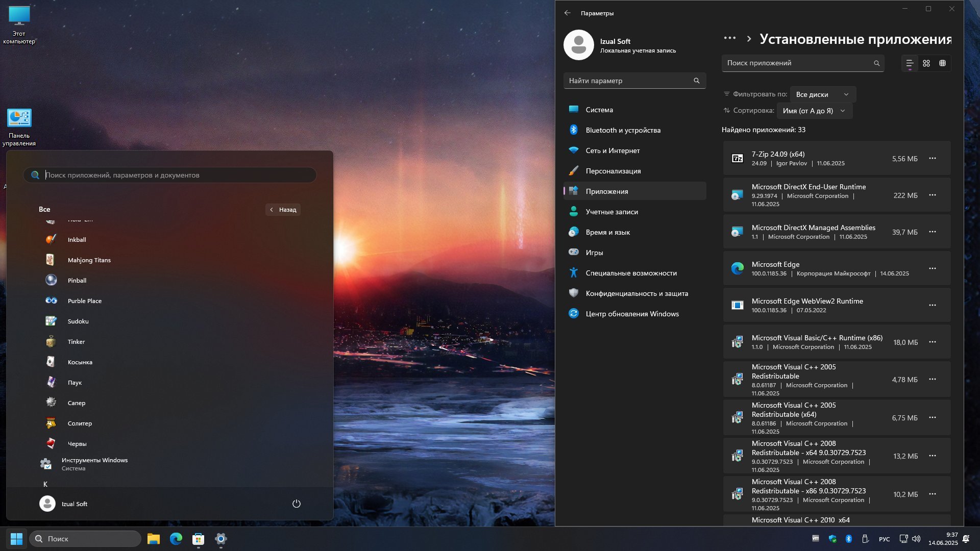
Task: Open options for DirectX Managed Assemblies
Action: click(932, 232)
